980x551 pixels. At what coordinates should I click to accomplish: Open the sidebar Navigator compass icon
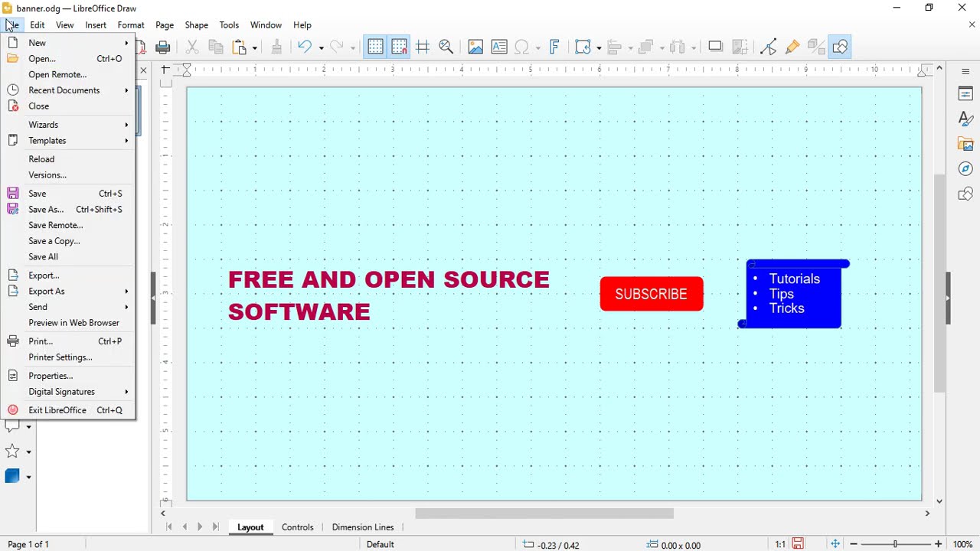coord(965,168)
